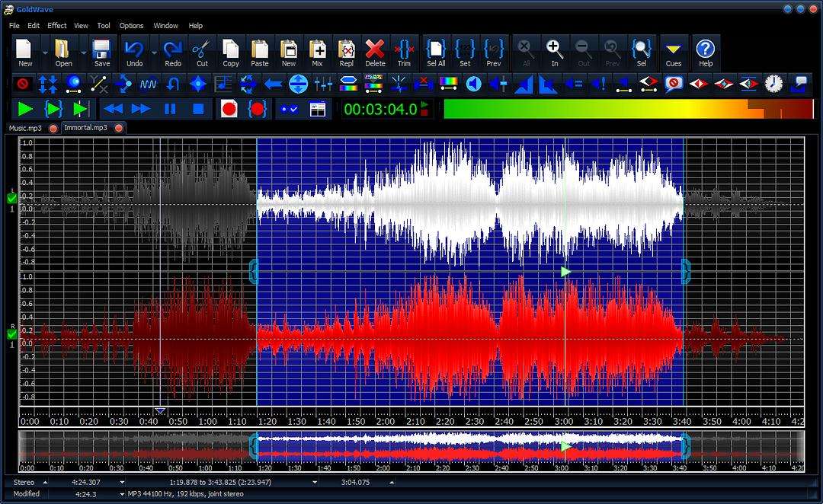Open the Effect menu
Screen dimensions: 823x504
point(57,26)
